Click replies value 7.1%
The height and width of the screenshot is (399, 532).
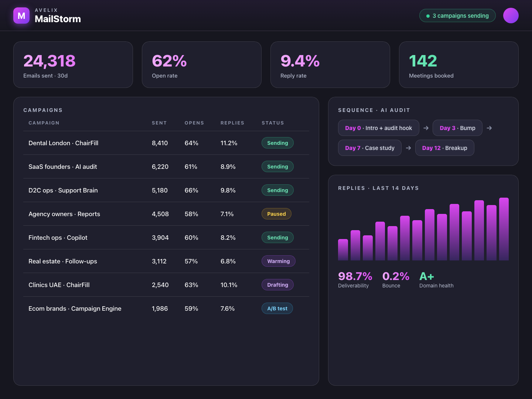227,214
